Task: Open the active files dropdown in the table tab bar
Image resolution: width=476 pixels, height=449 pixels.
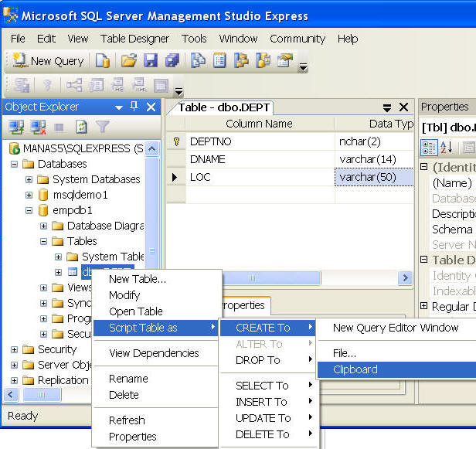Action: pos(386,107)
